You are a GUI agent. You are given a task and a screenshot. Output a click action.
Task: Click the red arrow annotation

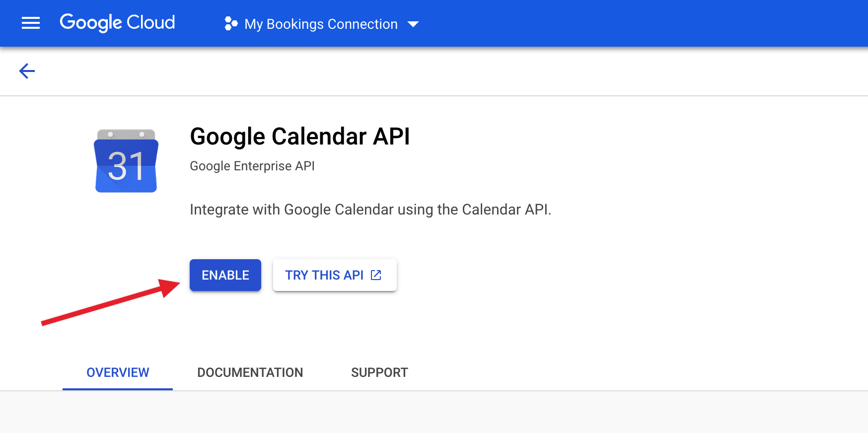110,302
